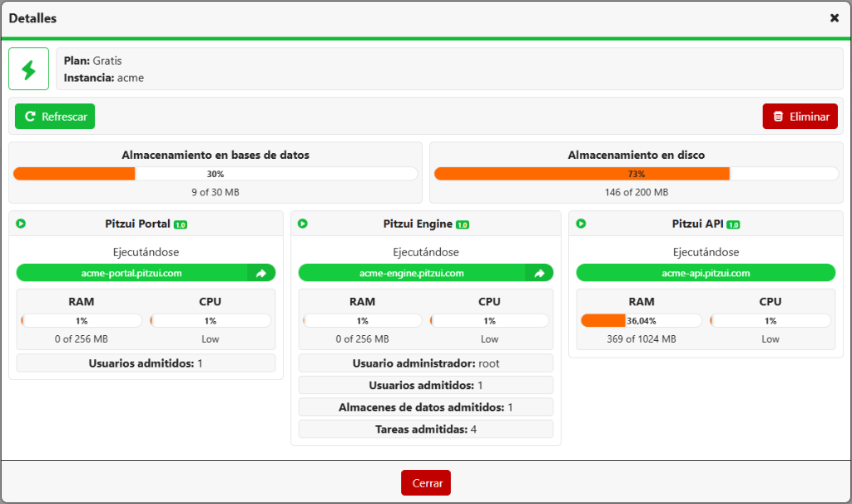Click the 'Almacenamiento en bases de datos' heading
This screenshot has height=504, width=852.
tap(215, 155)
